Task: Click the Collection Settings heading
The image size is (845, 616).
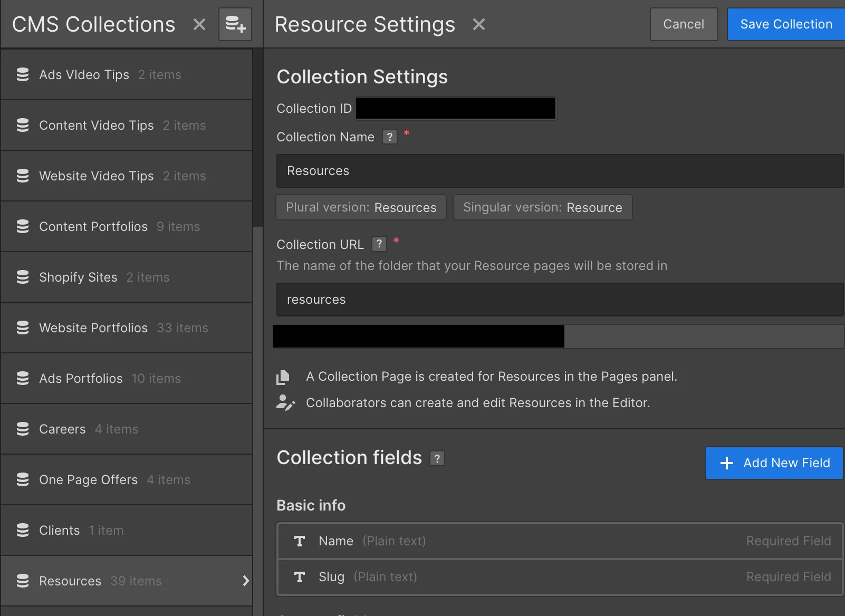Action: coord(362,77)
